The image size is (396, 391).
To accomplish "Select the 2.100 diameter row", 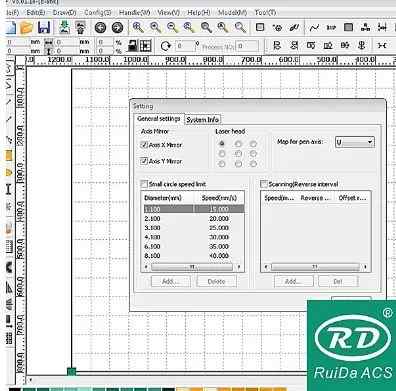I will point(193,219).
